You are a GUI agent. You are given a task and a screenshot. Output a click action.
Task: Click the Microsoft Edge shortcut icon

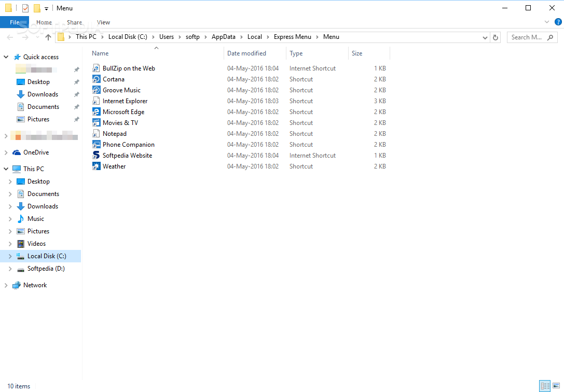96,112
